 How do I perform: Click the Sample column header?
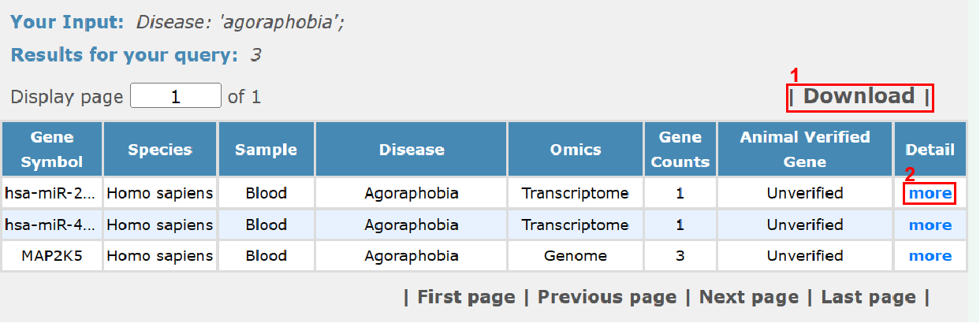pyautogui.click(x=266, y=150)
